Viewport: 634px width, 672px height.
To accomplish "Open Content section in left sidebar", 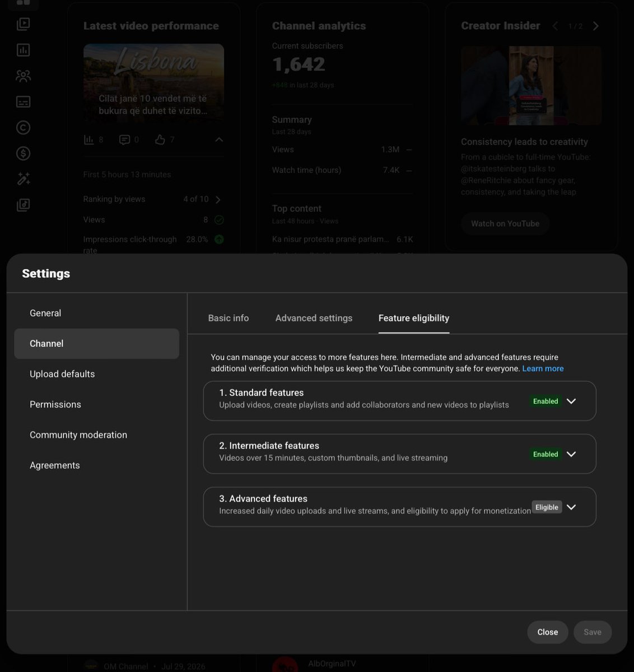I will (23, 24).
